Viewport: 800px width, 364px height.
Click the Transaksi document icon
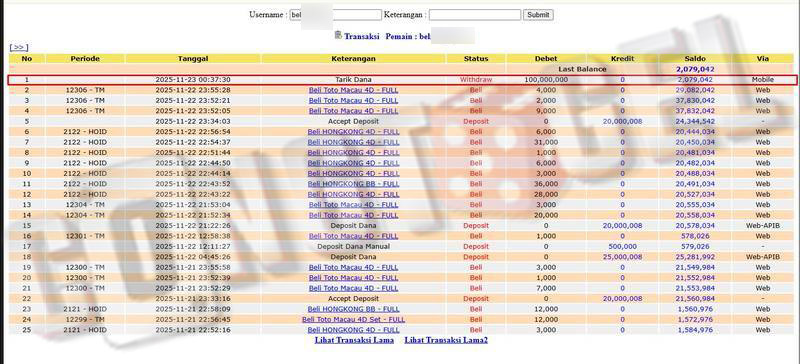pos(338,35)
